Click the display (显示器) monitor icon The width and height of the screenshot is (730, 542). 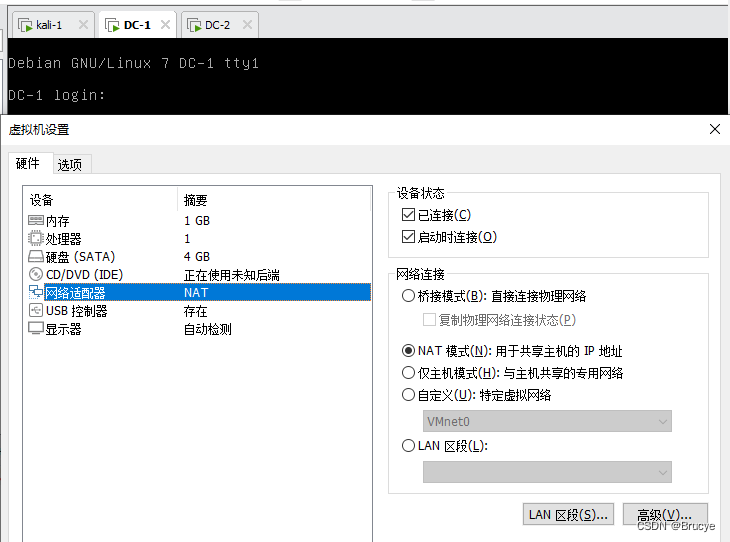pyautogui.click(x=36, y=329)
